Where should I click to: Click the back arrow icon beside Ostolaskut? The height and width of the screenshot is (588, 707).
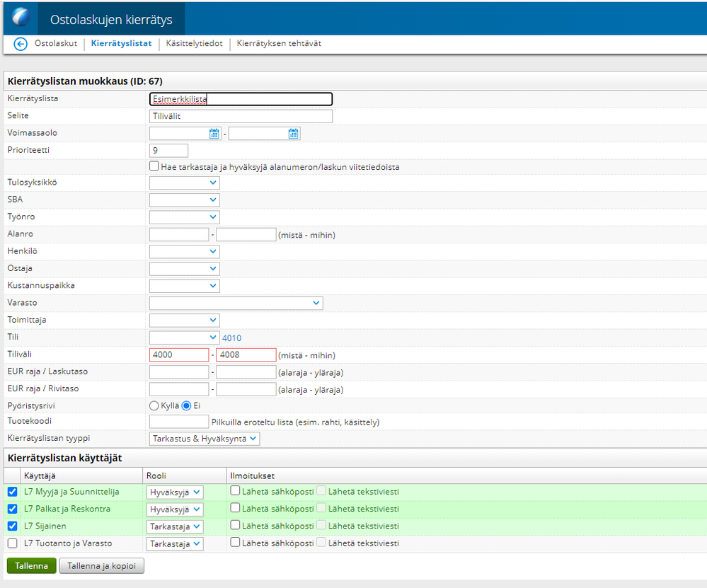[x=21, y=44]
